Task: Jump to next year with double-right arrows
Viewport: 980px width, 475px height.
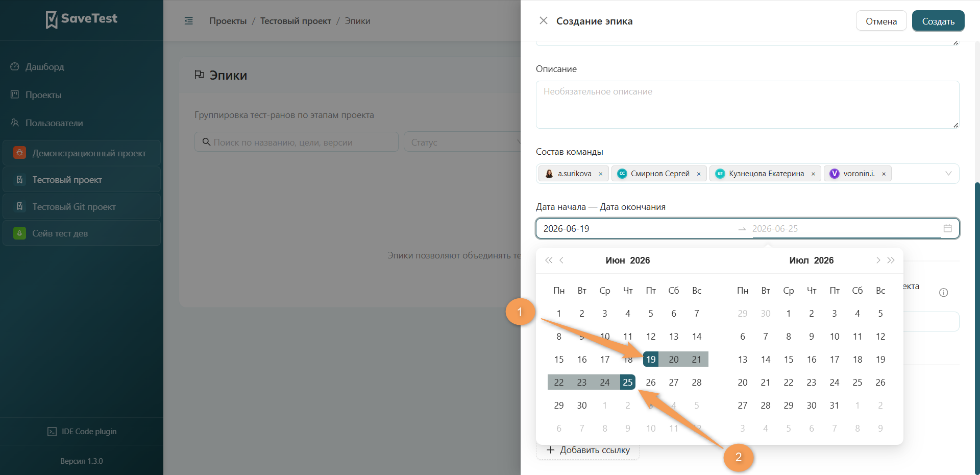Action: tap(891, 260)
